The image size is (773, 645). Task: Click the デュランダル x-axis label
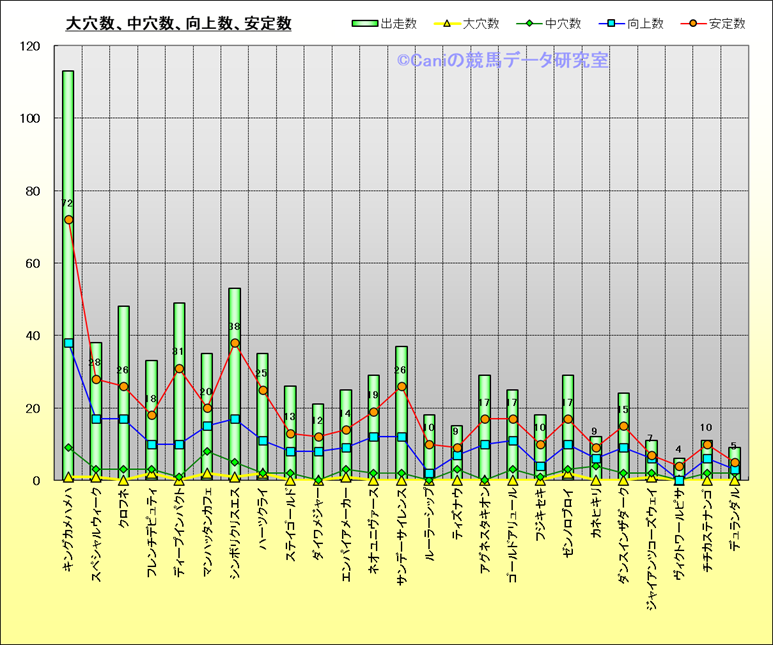(733, 527)
